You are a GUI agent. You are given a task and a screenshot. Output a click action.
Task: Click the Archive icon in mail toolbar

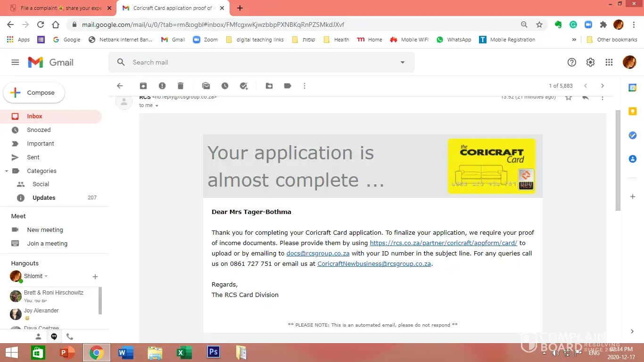[143, 86]
